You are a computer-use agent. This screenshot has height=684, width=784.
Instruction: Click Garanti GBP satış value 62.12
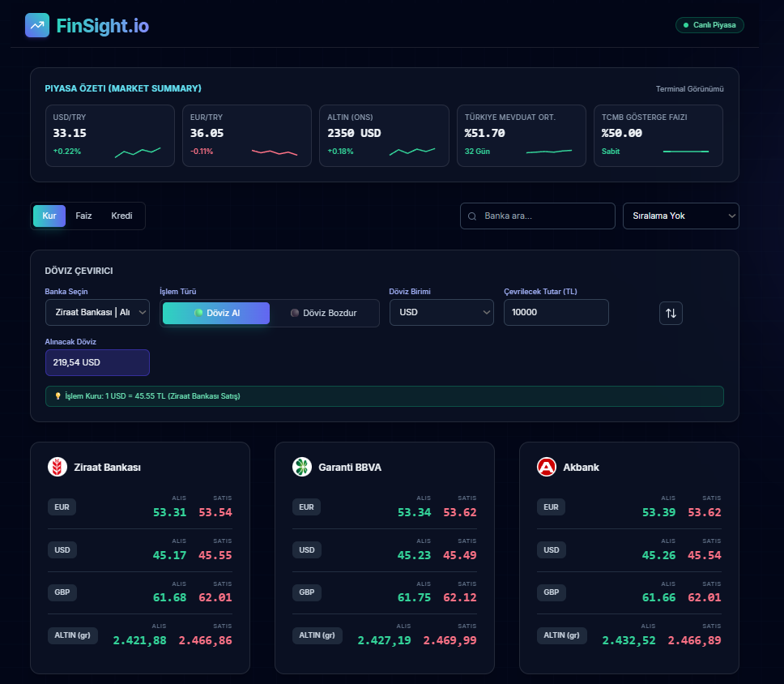tap(460, 597)
